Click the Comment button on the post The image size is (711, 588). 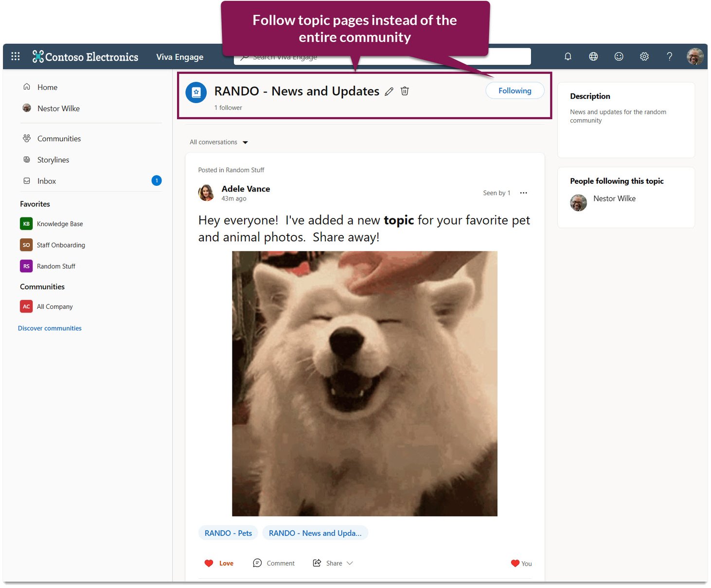pyautogui.click(x=274, y=563)
